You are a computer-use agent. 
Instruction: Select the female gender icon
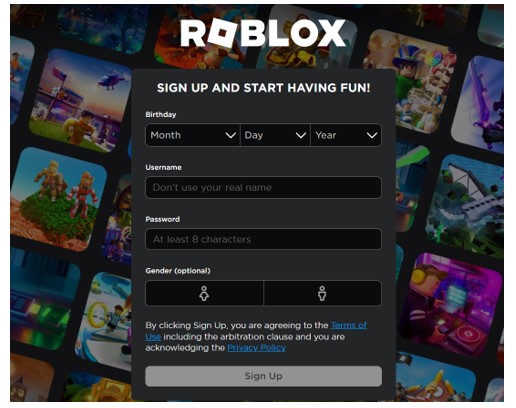tap(204, 293)
